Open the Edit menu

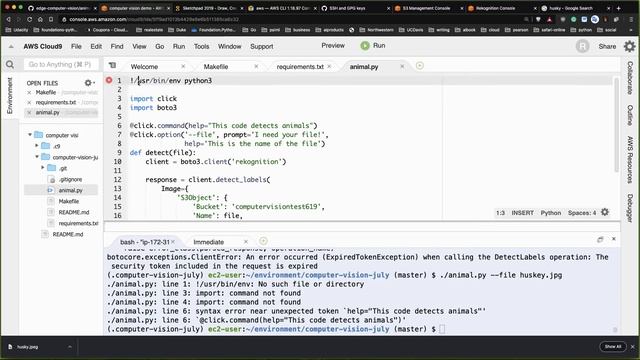pyautogui.click(x=96, y=47)
